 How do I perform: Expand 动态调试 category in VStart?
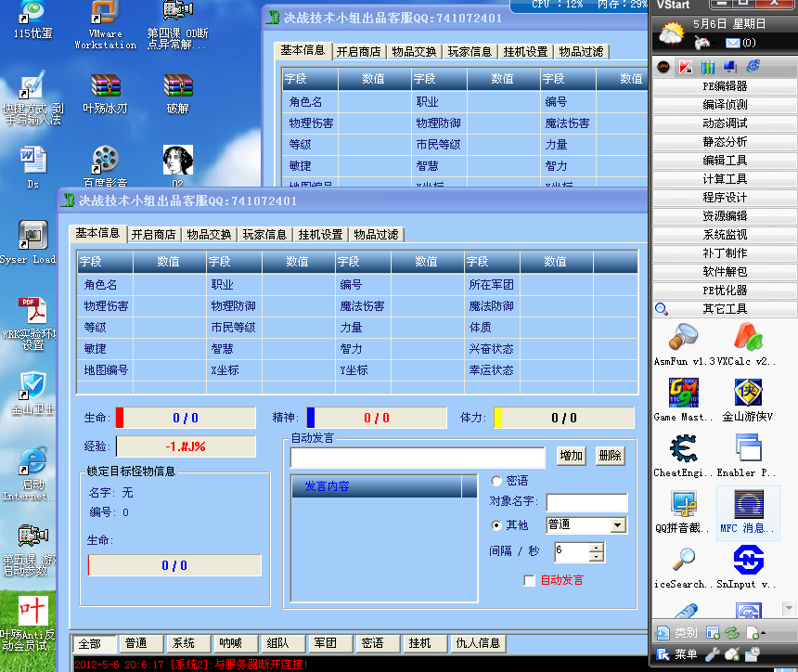[x=724, y=123]
